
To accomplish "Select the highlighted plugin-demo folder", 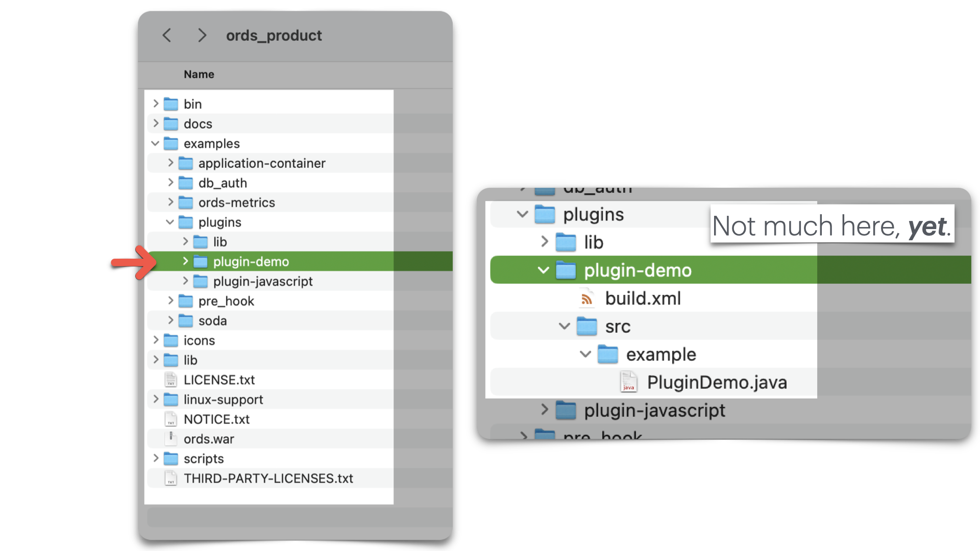I will pos(251,261).
